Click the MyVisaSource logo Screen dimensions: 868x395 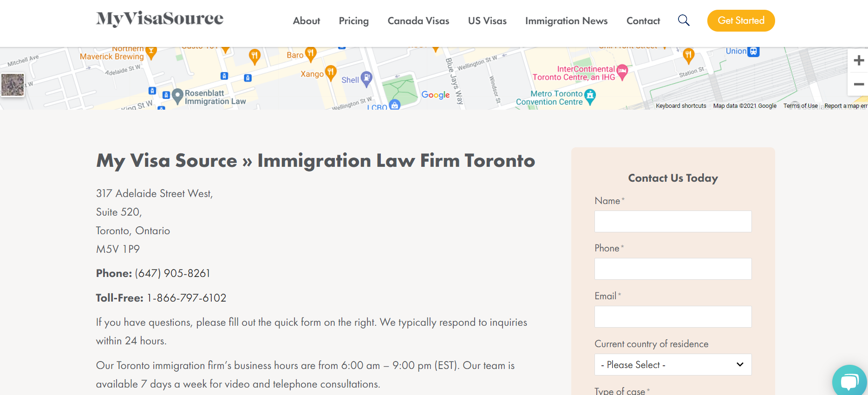(160, 19)
